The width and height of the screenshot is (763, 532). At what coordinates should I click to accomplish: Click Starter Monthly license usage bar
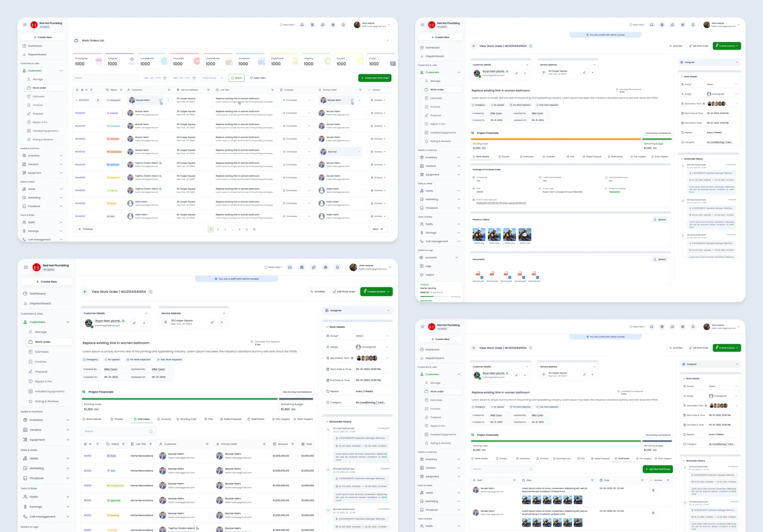point(434,296)
